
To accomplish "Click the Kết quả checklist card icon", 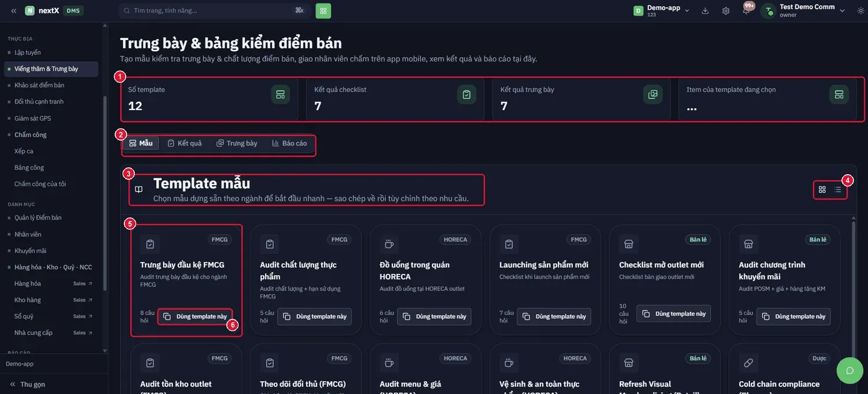I will (466, 94).
